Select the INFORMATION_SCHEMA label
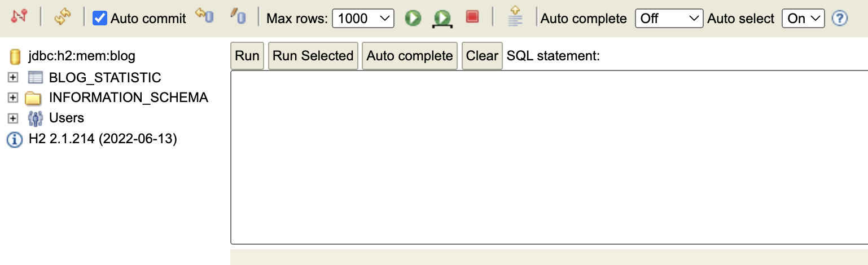Viewport: 868px width, 265px height. point(129,98)
